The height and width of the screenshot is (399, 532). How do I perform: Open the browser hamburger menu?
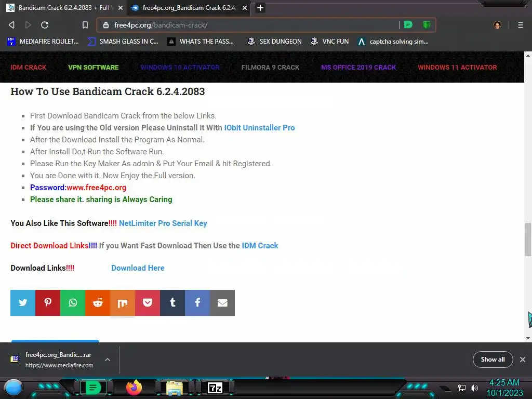(521, 25)
